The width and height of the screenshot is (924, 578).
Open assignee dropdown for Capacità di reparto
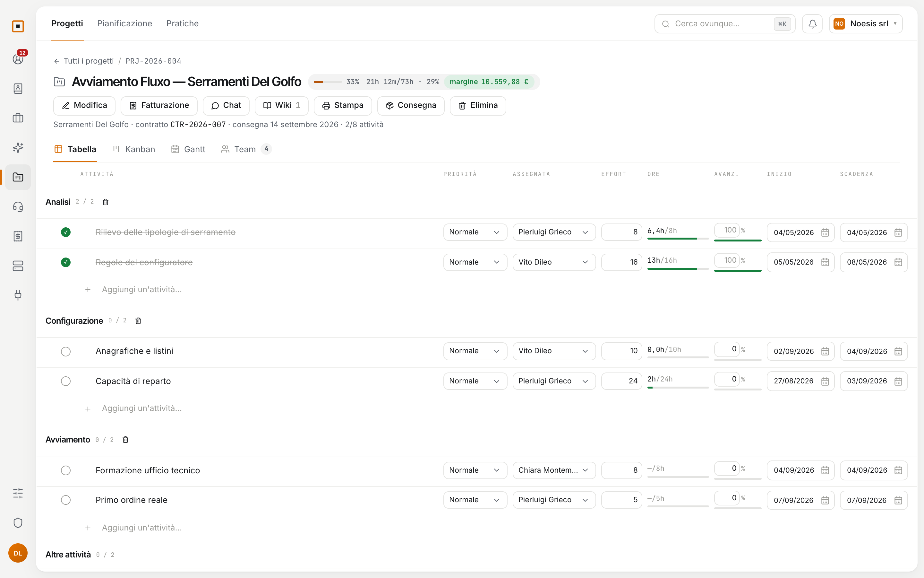(x=554, y=381)
